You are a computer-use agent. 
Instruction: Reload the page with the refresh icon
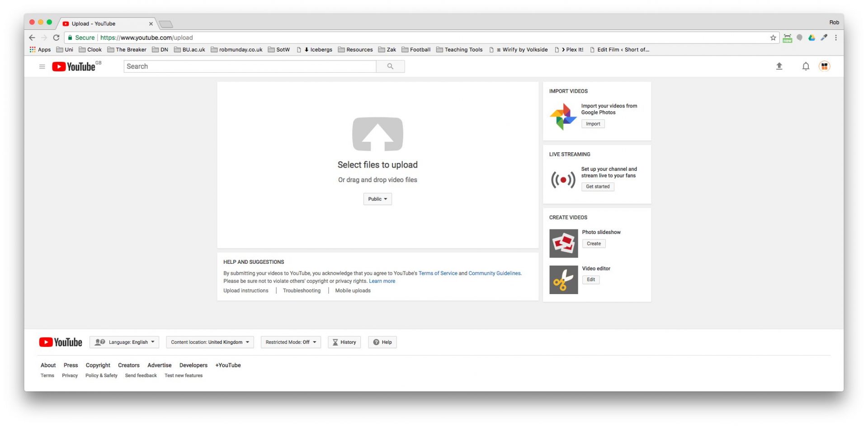pos(56,37)
